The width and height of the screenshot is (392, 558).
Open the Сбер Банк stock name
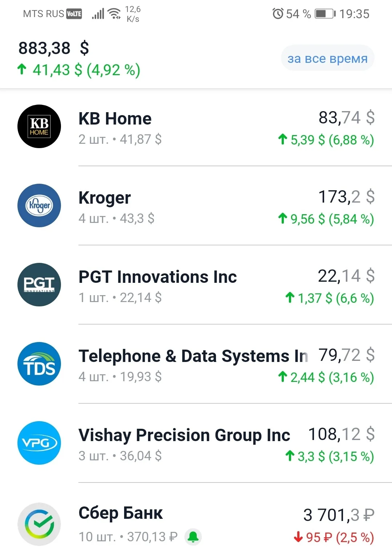click(x=121, y=513)
